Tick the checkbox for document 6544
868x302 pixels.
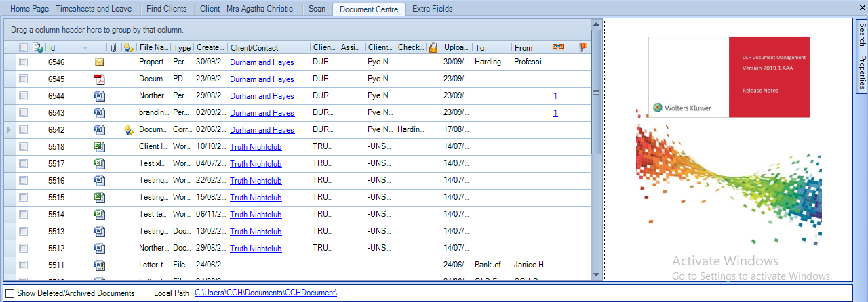23,95
